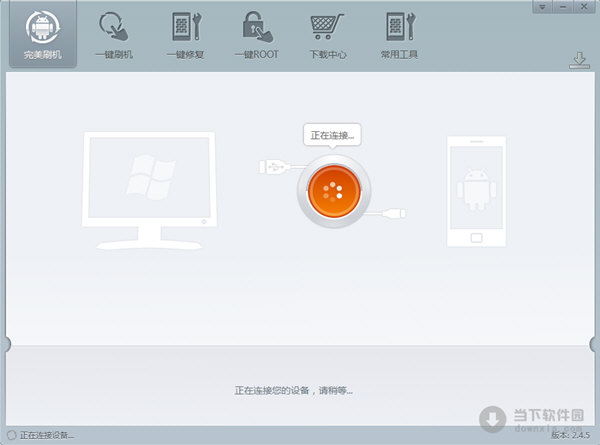Go to the 下载中心 tab
Screen dimensions: 600x445
[328, 35]
